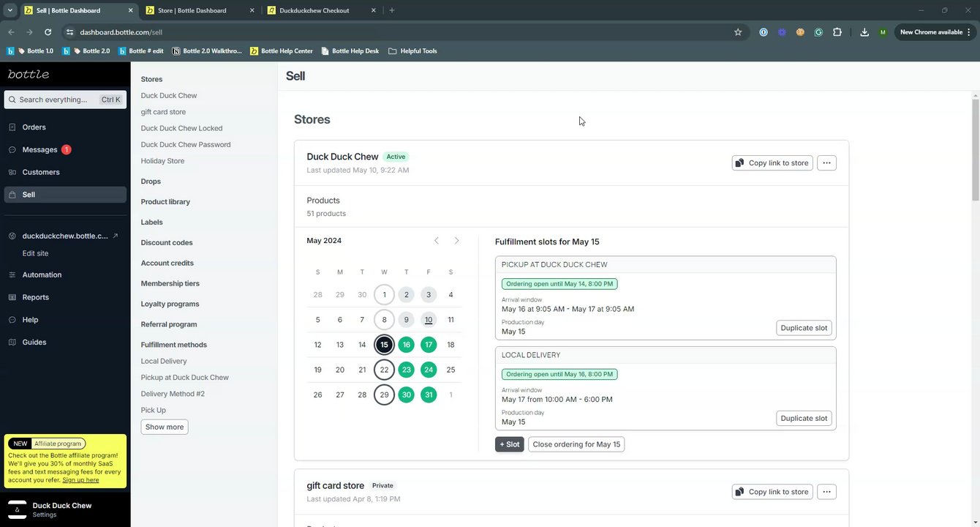The height and width of the screenshot is (527, 980).
Task: Go to previous calendar month
Action: (437, 241)
